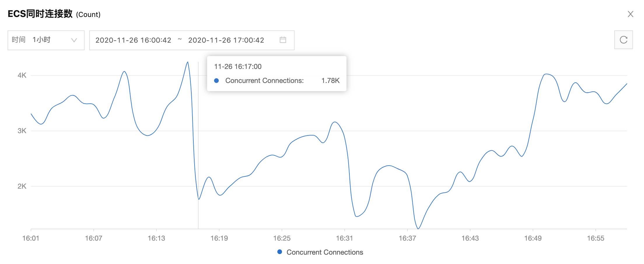Close the ECS connections chart dialog
644x264 pixels.
[630, 14]
